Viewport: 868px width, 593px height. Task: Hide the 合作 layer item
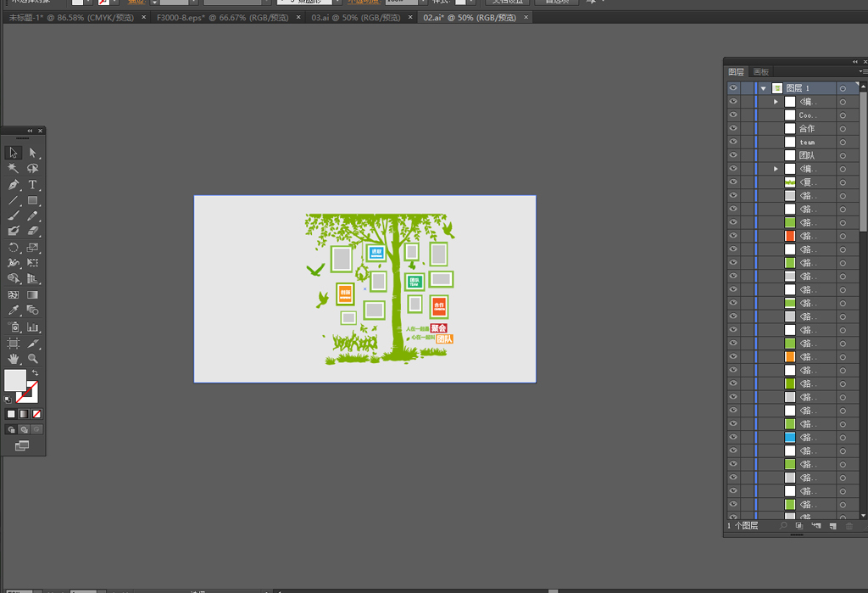[733, 129]
